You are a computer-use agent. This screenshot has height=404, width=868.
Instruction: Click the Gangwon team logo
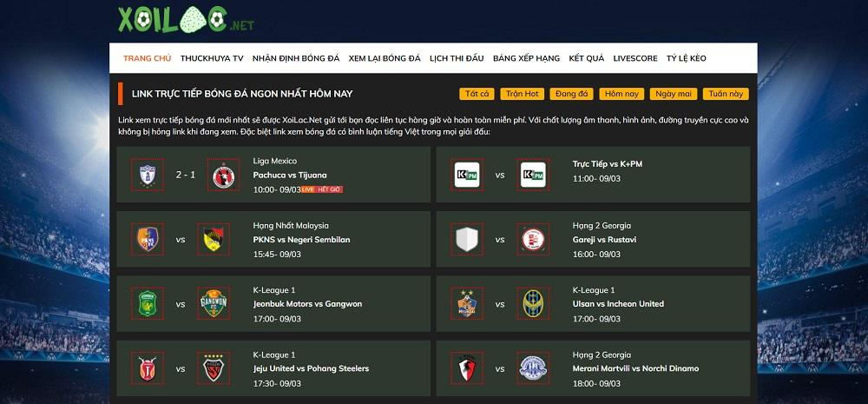[213, 304]
